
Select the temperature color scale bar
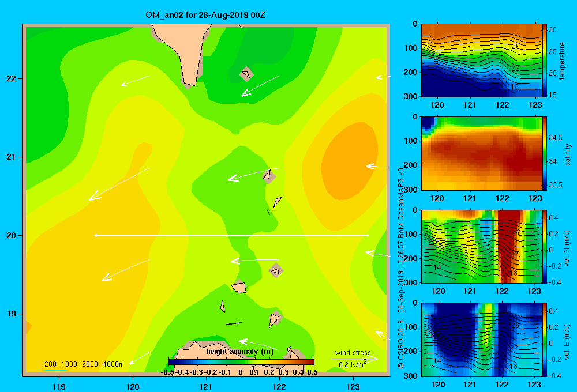pos(545,61)
